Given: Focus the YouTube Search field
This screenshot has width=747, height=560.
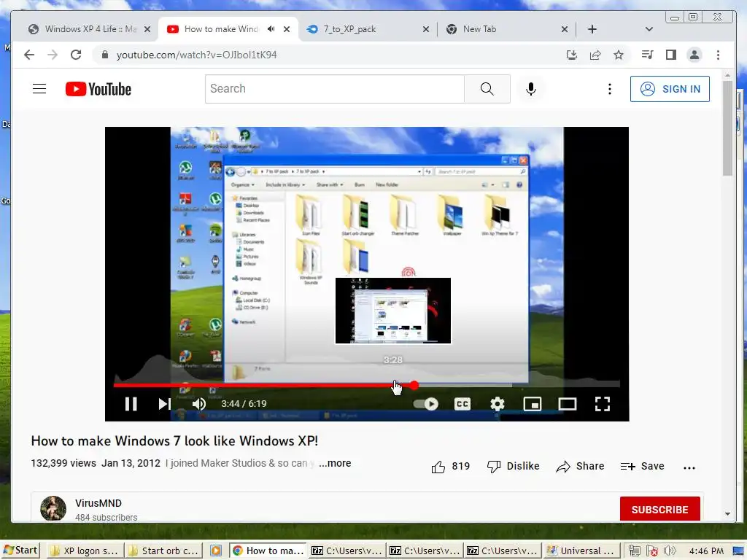Looking at the screenshot, I should (334, 88).
